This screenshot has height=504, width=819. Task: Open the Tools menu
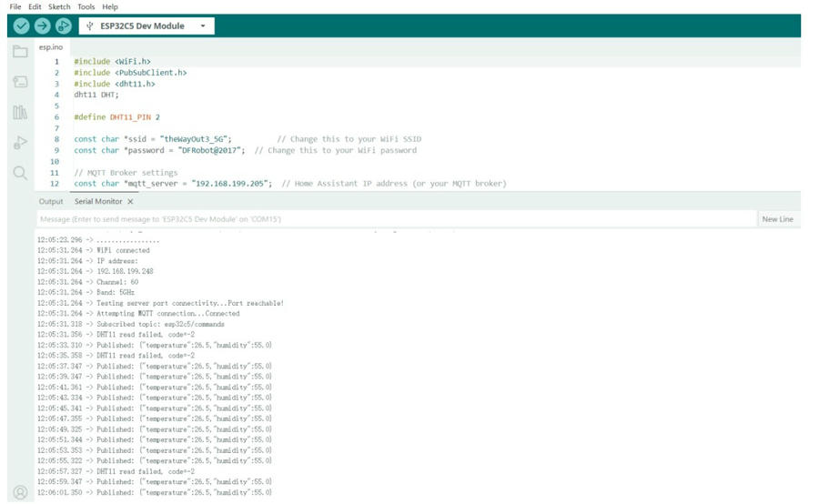click(86, 6)
